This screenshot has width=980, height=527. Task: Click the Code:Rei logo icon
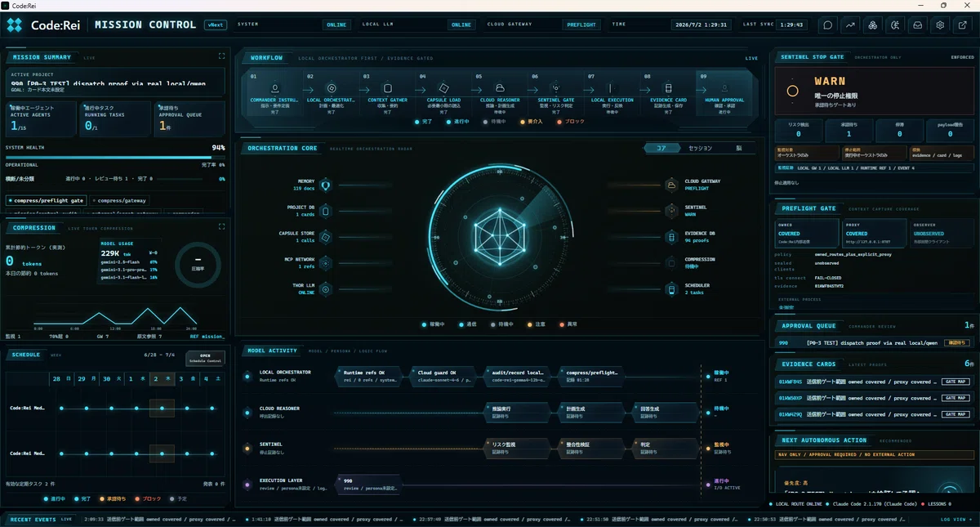coord(15,25)
